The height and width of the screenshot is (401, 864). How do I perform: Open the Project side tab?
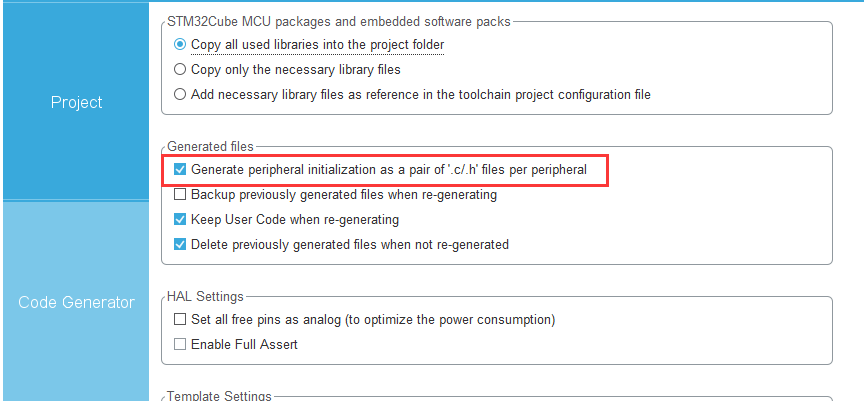77,102
